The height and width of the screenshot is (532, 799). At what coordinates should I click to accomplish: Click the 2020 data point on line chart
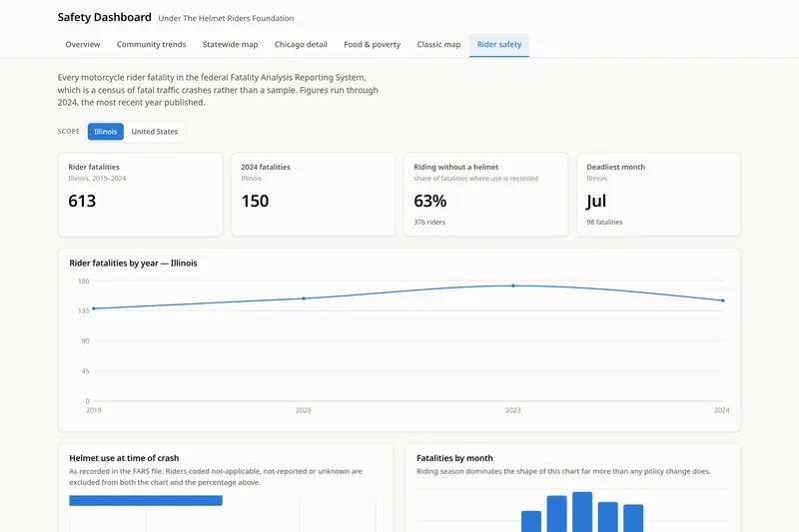[304, 298]
